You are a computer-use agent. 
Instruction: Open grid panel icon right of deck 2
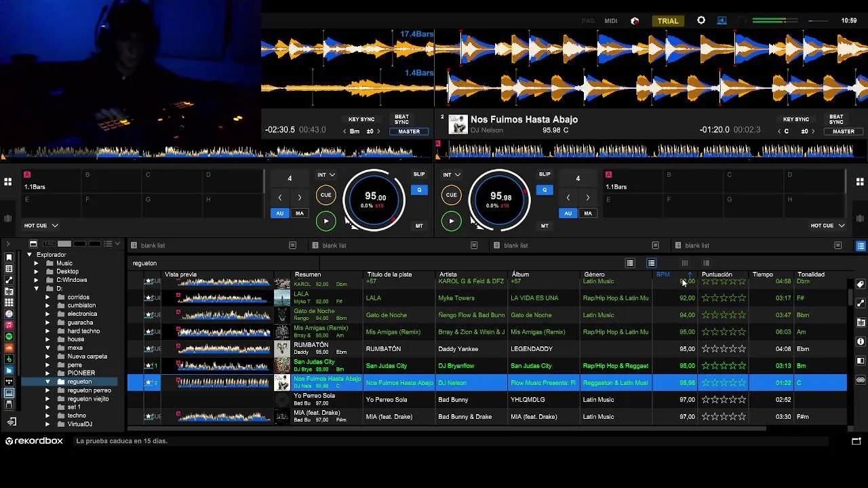(860, 182)
